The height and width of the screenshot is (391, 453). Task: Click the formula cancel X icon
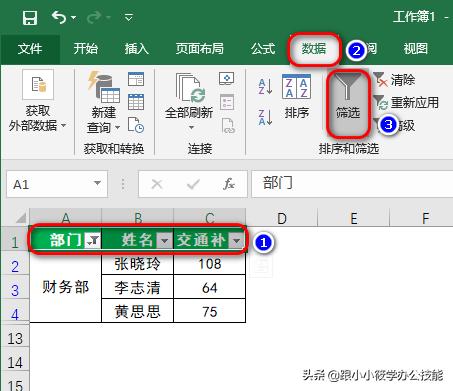click(x=157, y=184)
